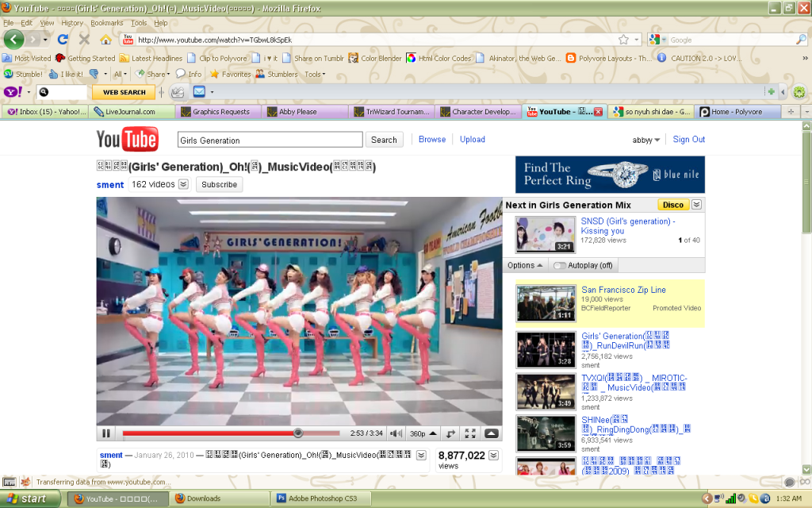Screen dimensions: 812x508
Task: Go back with Firefox back arrow
Action: tap(13, 40)
